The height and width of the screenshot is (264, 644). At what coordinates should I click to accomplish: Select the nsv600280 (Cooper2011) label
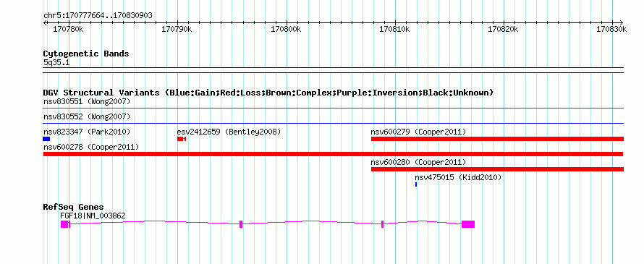coord(418,162)
